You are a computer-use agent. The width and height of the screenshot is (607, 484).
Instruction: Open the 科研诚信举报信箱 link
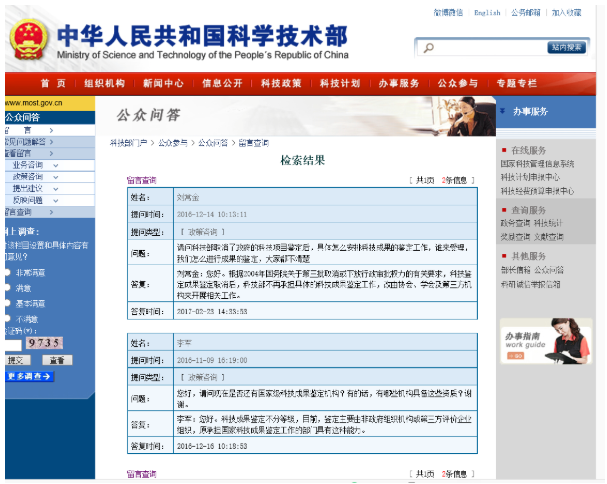(x=530, y=284)
